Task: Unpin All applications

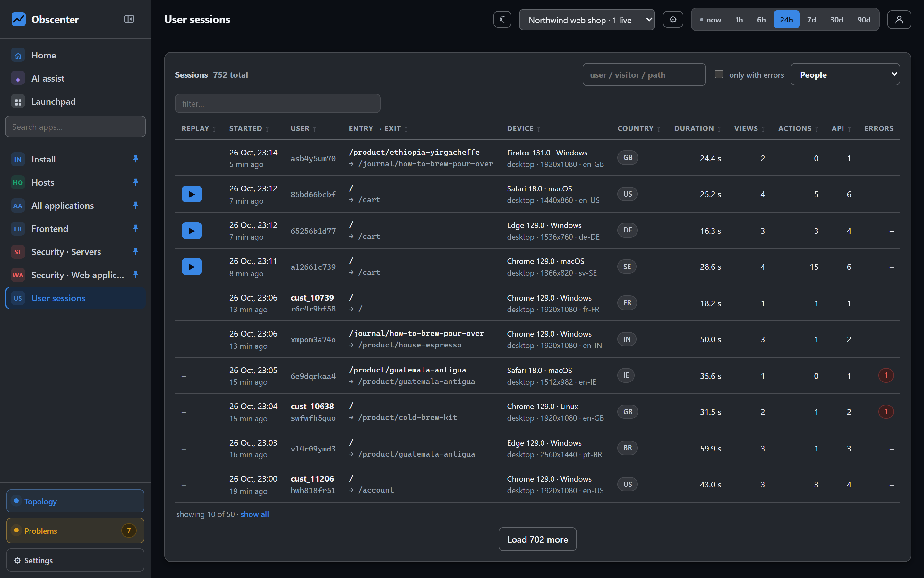Action: click(135, 205)
